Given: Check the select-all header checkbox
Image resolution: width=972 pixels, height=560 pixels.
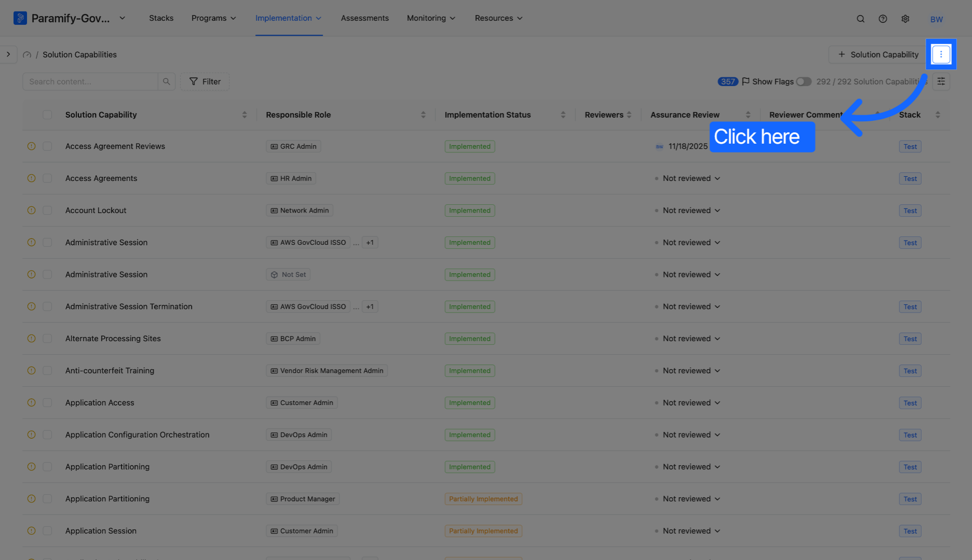Looking at the screenshot, I should (x=47, y=115).
